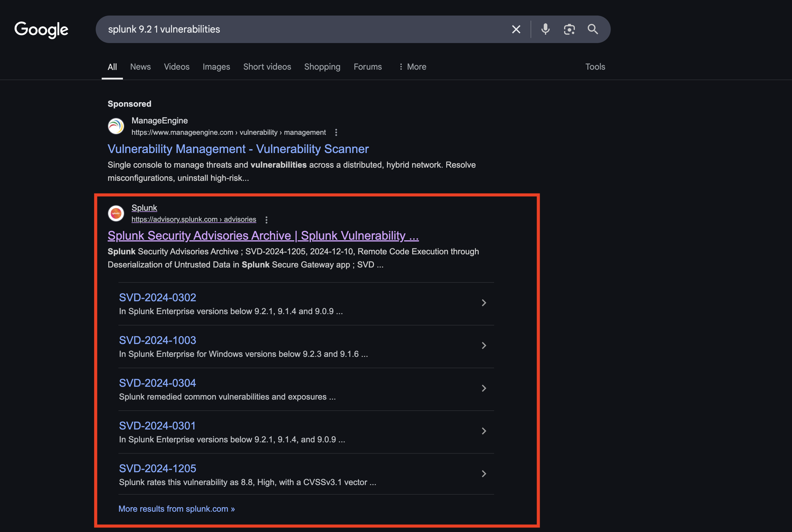Open the Tools options
Viewport: 792px width, 532px height.
tap(595, 67)
